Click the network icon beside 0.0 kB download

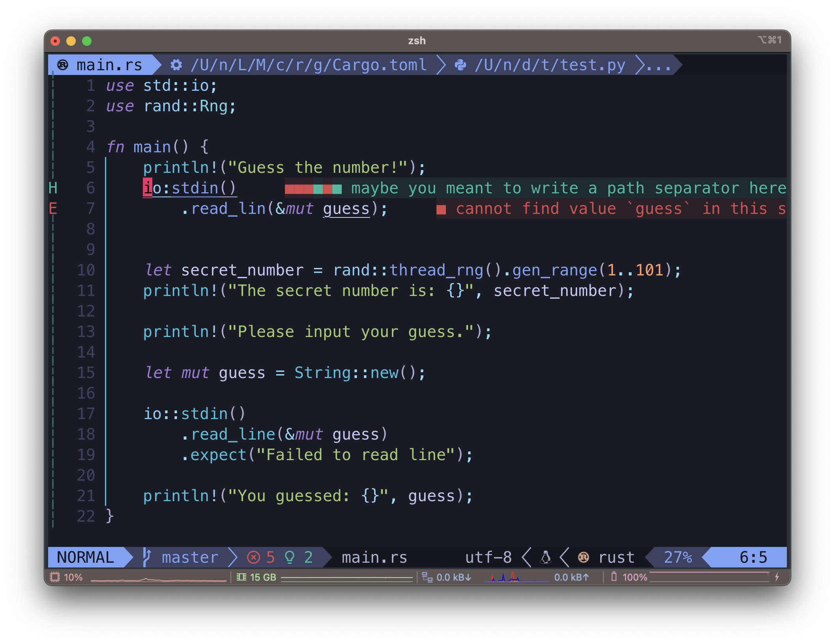pyautogui.click(x=427, y=577)
